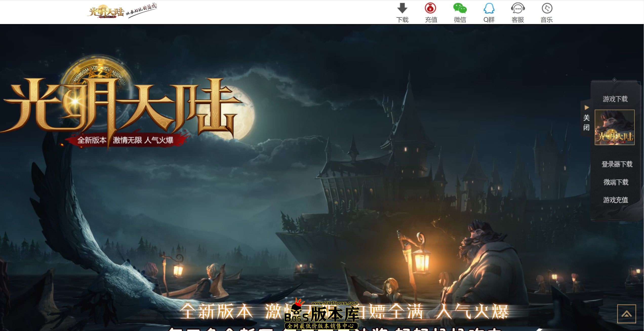
Task: Click the side panel game thumbnail
Action: coord(614,127)
